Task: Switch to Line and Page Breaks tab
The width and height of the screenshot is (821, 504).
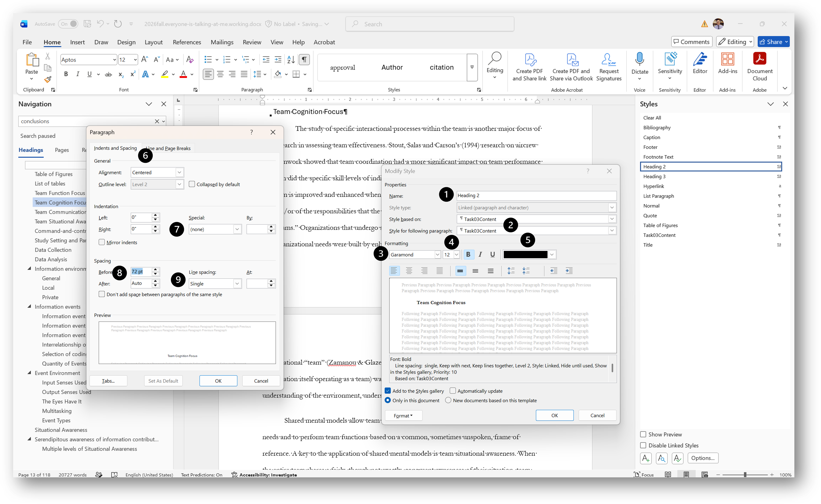Action: point(168,148)
